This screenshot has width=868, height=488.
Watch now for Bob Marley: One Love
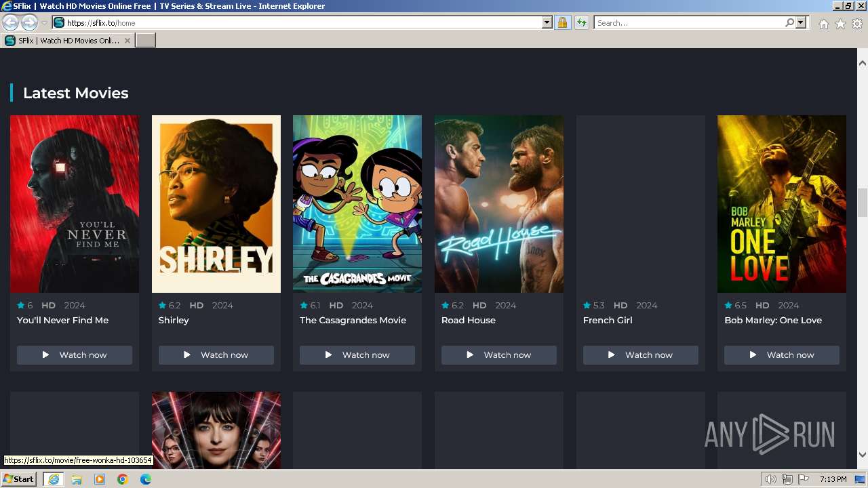tap(782, 354)
